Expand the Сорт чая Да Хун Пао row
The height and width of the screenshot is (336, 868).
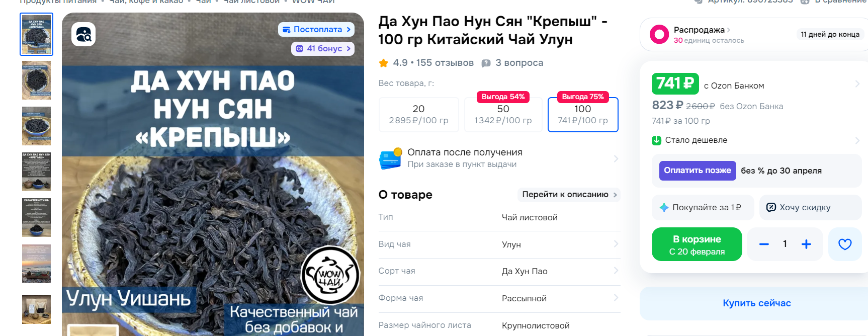coord(499,271)
